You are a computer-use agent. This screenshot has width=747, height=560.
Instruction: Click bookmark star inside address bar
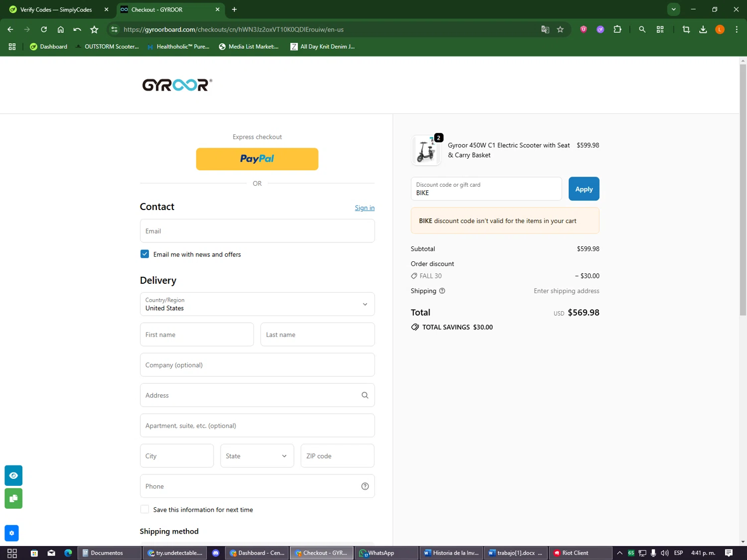click(560, 29)
